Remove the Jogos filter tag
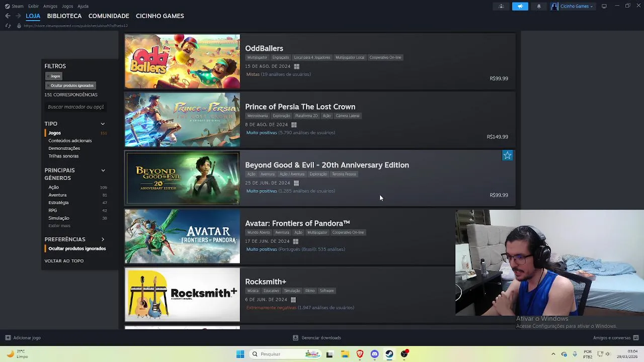The height and width of the screenshot is (362, 644). (x=53, y=76)
